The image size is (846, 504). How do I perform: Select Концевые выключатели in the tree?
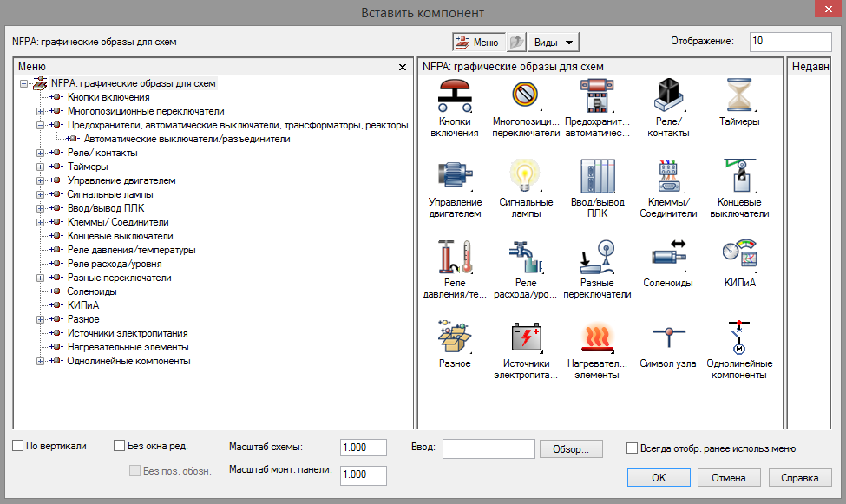click(120, 236)
